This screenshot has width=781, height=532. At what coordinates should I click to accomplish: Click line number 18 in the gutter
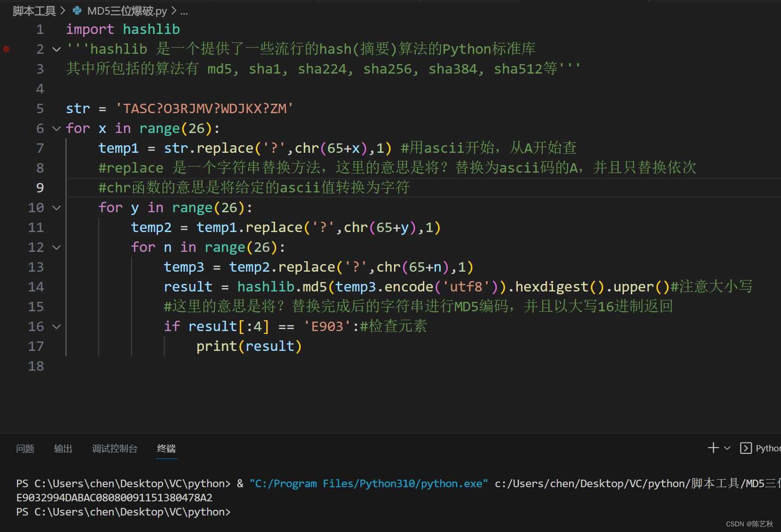[36, 366]
